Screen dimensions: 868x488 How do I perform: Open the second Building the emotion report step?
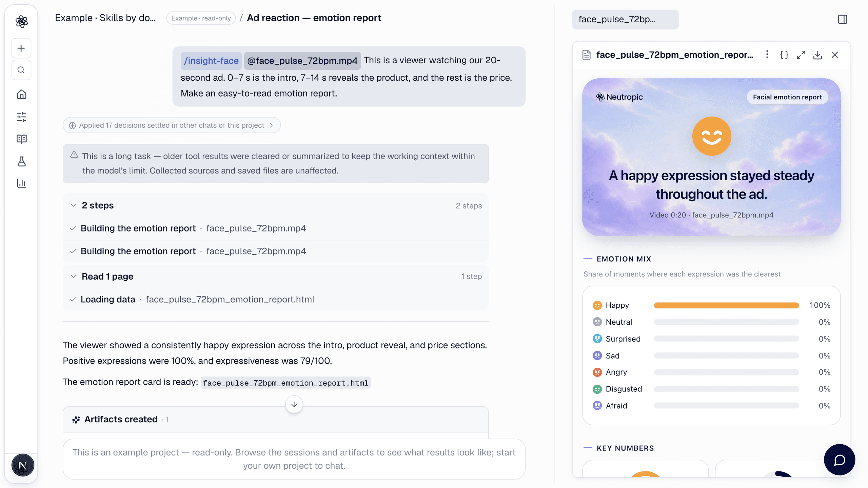pyautogui.click(x=276, y=251)
